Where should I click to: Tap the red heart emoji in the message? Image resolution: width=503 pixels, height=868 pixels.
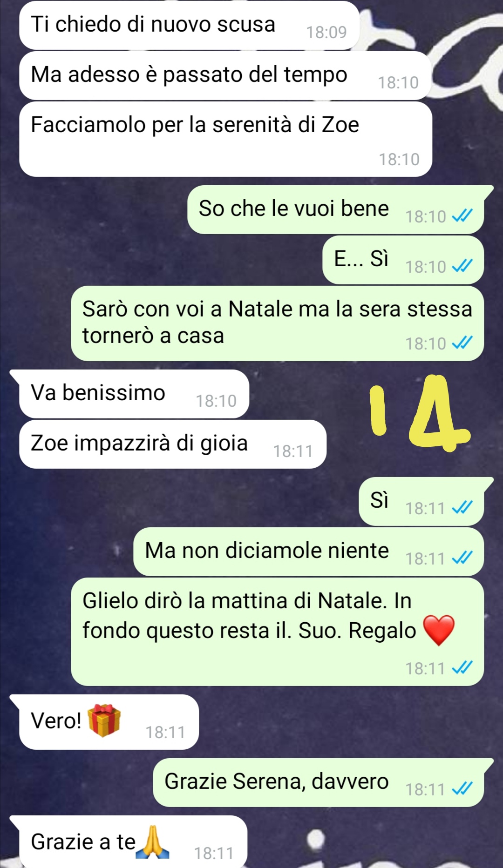coord(438,630)
